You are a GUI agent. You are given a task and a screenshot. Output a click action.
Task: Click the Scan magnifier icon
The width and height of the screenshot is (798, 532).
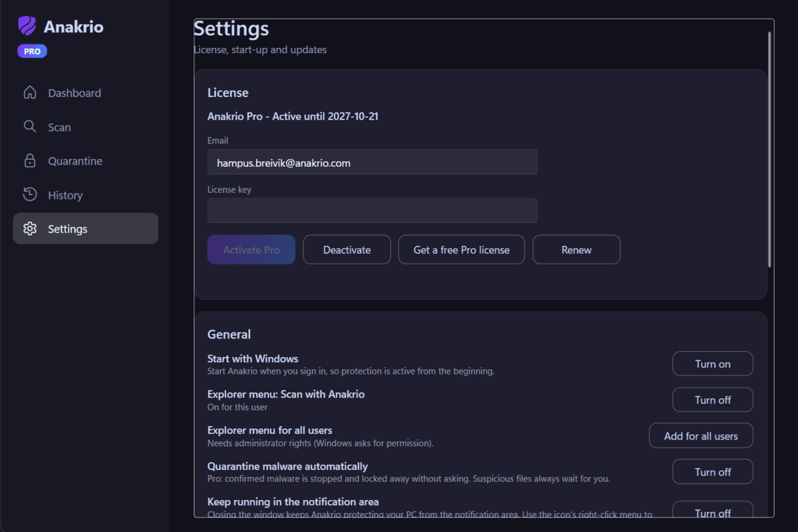click(x=30, y=126)
